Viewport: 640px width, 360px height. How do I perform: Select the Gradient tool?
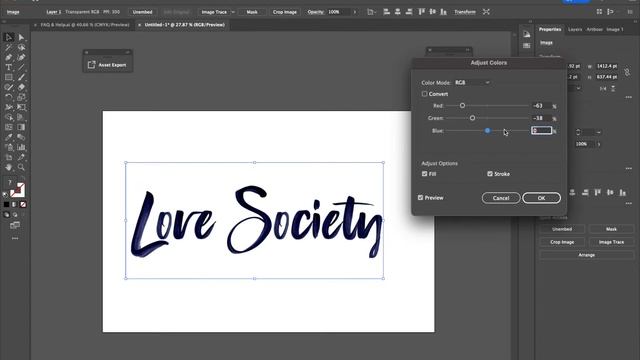(21, 127)
